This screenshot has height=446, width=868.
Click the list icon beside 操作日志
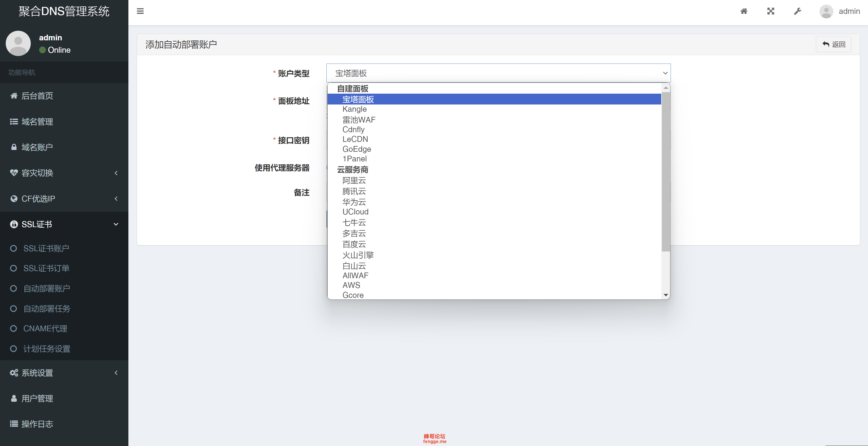click(14, 424)
